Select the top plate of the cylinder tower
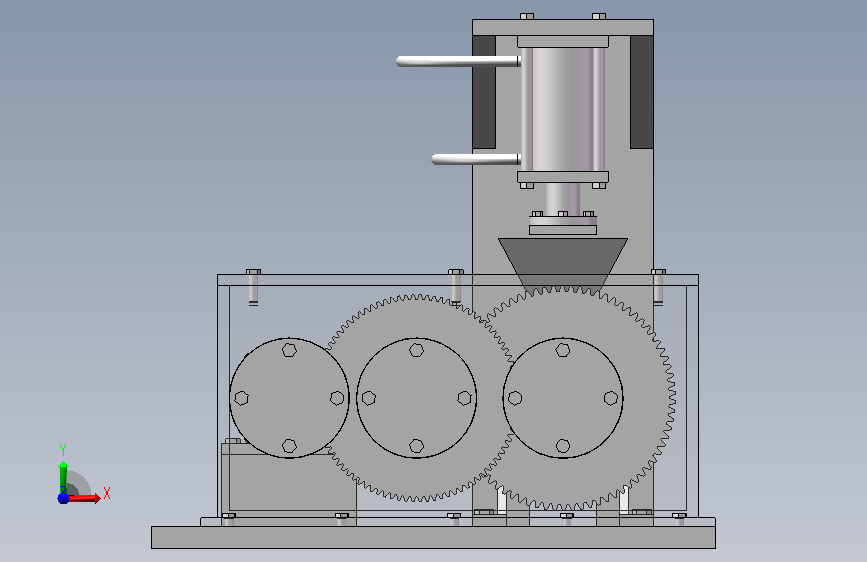The height and width of the screenshot is (562, 867). click(563, 27)
